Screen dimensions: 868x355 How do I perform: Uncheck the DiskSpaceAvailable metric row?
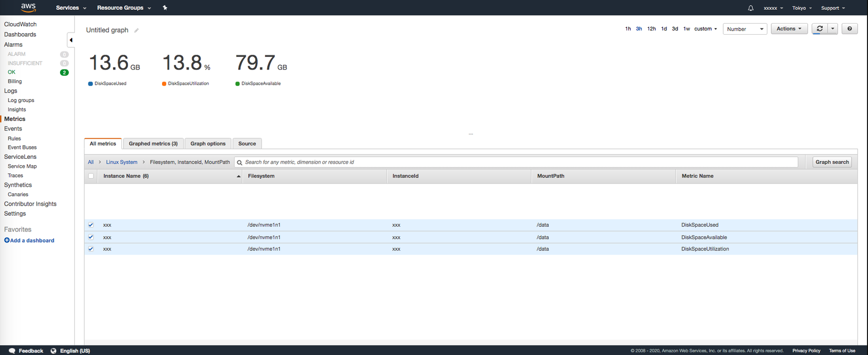tap(91, 237)
